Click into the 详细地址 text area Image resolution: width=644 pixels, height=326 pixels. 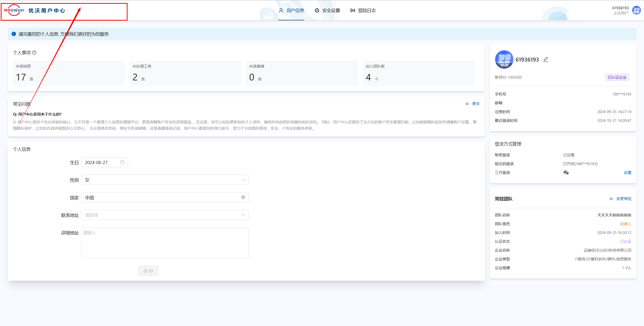[165, 243]
